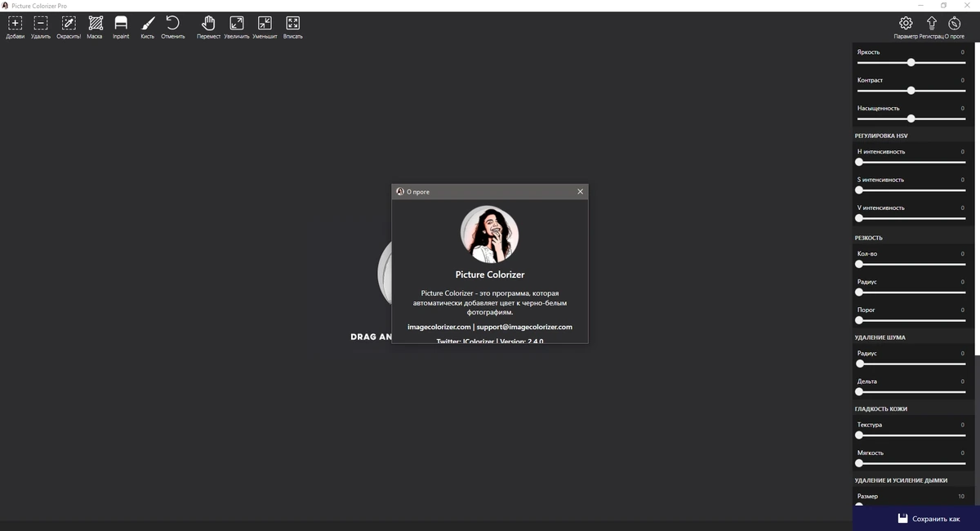The width and height of the screenshot is (980, 531).
Task: Click the Увеличить zoom-in icon
Action: click(236, 27)
